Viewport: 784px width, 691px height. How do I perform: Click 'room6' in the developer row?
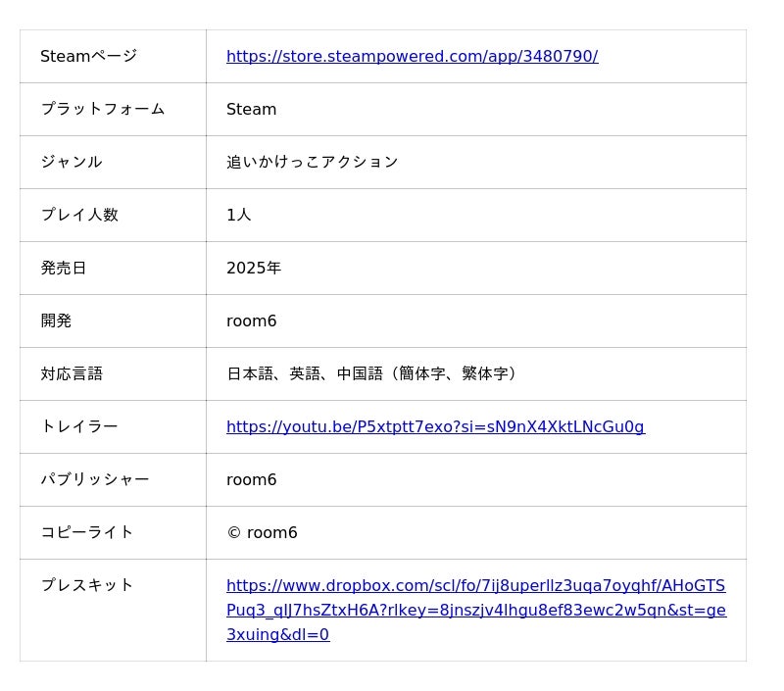[x=251, y=321]
